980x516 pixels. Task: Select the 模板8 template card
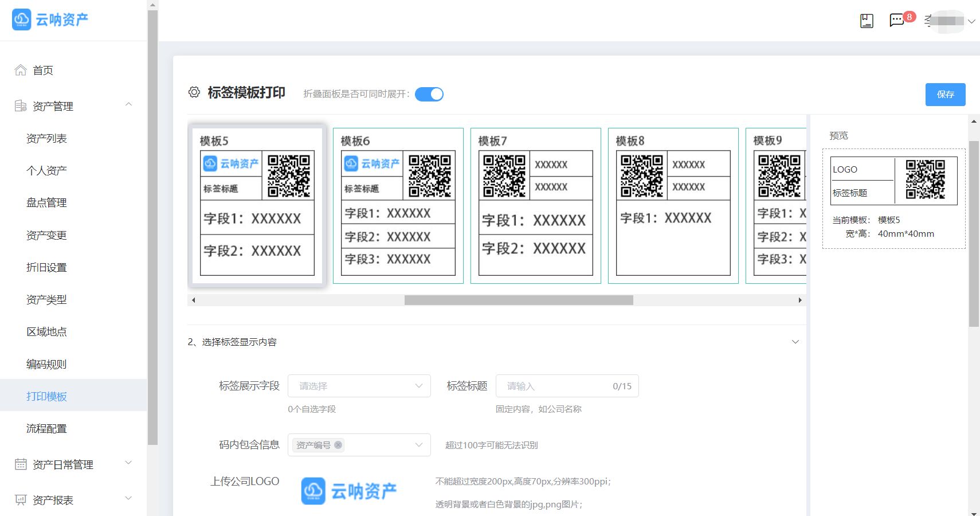673,206
